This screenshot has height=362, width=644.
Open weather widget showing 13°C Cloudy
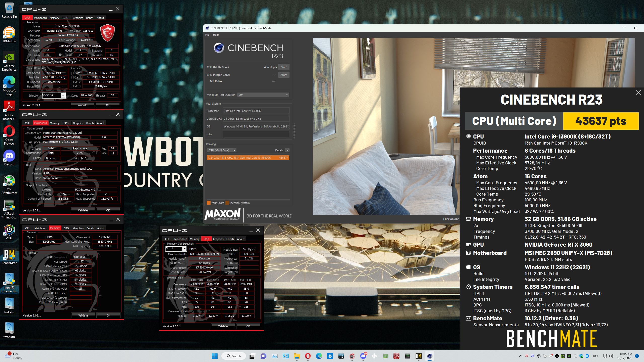(x=14, y=356)
